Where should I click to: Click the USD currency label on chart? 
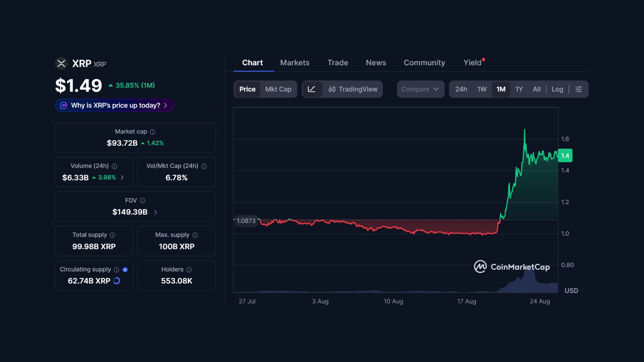(x=571, y=291)
